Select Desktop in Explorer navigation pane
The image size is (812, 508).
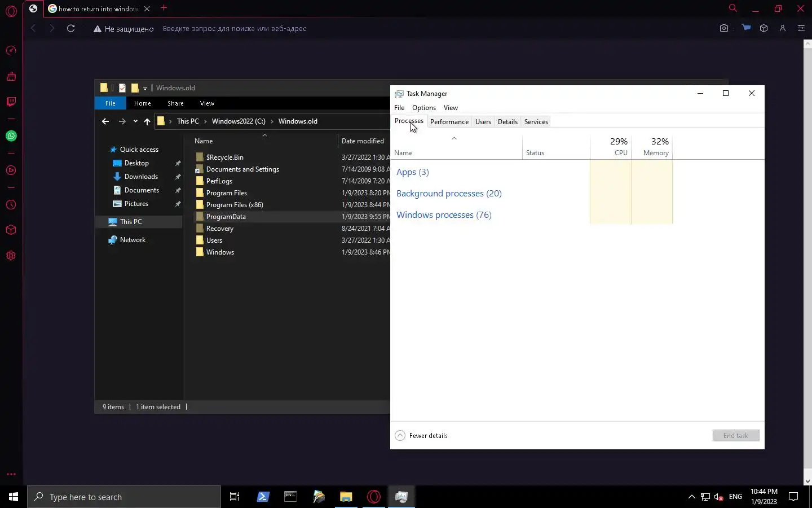tap(136, 163)
